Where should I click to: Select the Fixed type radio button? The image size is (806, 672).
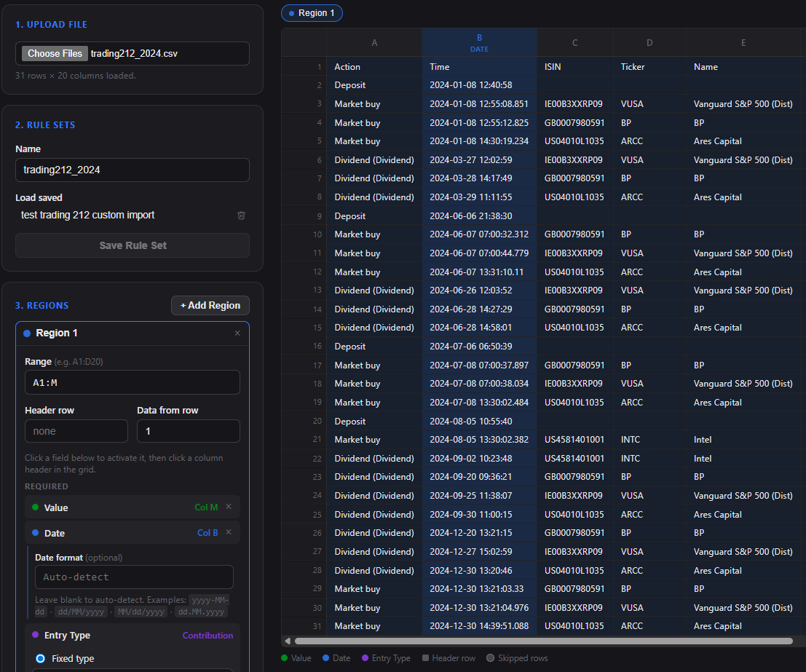(41, 659)
